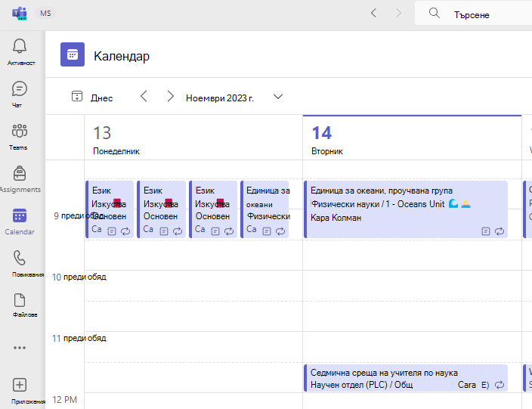Open the Teams icon in sidebar

pos(20,131)
